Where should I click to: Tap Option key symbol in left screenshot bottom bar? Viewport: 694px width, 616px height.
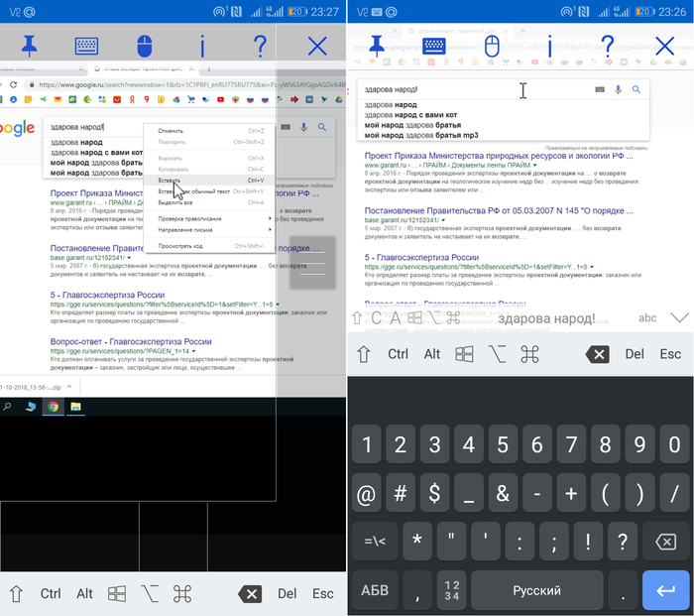pyautogui.click(x=150, y=594)
